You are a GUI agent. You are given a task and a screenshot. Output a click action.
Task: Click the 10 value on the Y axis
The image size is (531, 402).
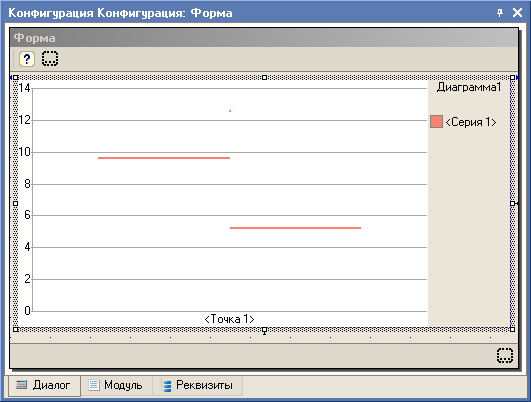click(x=24, y=152)
